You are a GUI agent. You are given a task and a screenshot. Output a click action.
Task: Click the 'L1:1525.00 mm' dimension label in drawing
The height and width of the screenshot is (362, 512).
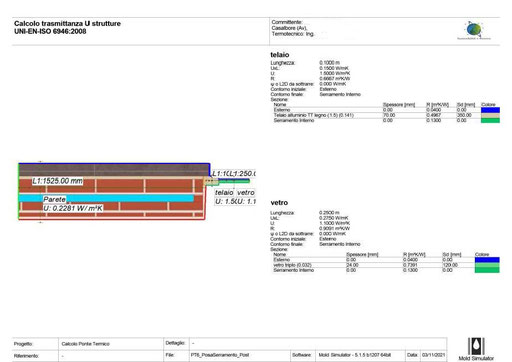57,181
